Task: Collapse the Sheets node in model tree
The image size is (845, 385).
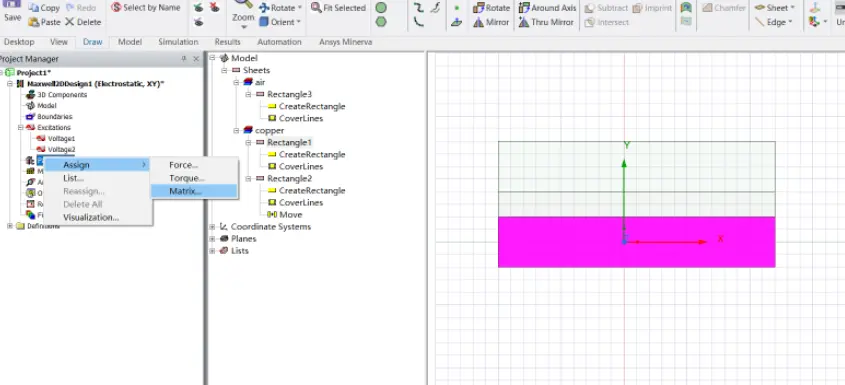Action: click(224, 70)
